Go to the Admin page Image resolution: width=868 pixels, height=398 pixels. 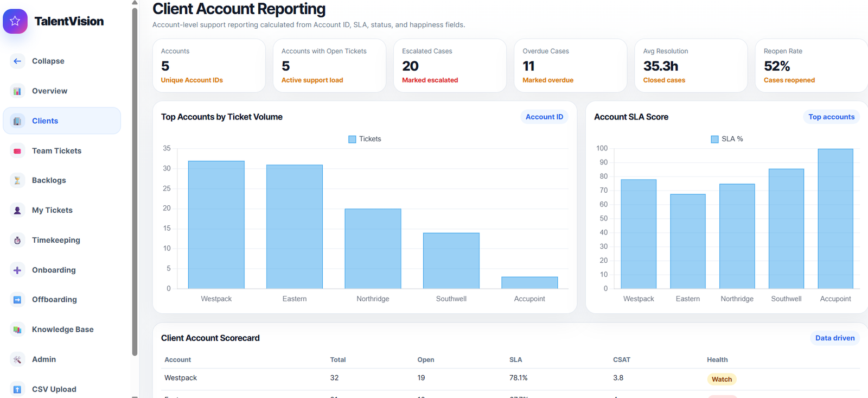62,359
